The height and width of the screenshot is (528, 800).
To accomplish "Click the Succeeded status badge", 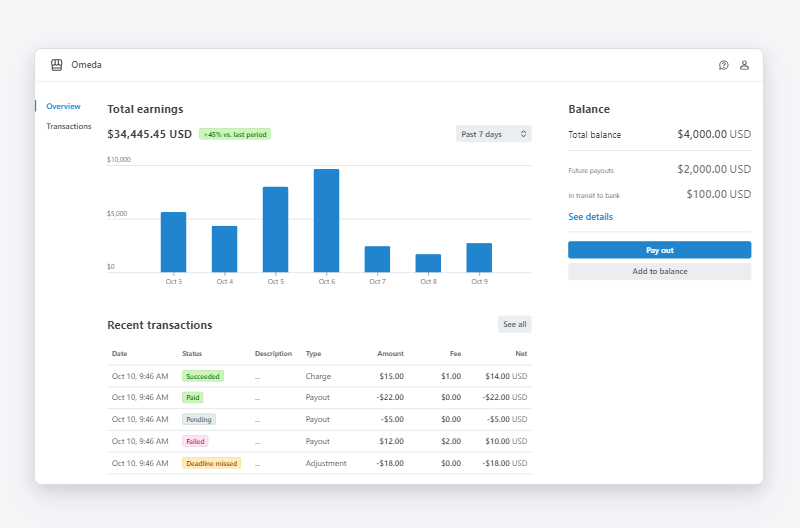I will (x=203, y=376).
